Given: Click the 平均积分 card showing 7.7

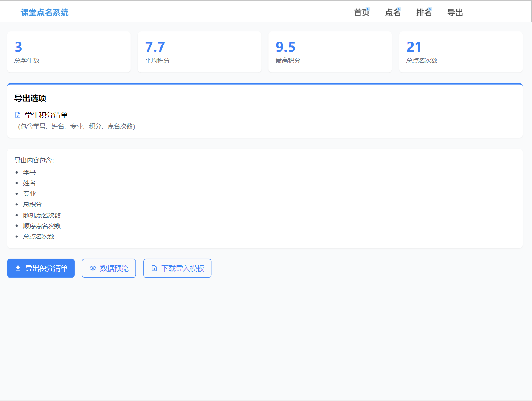Looking at the screenshot, I should click(x=200, y=51).
